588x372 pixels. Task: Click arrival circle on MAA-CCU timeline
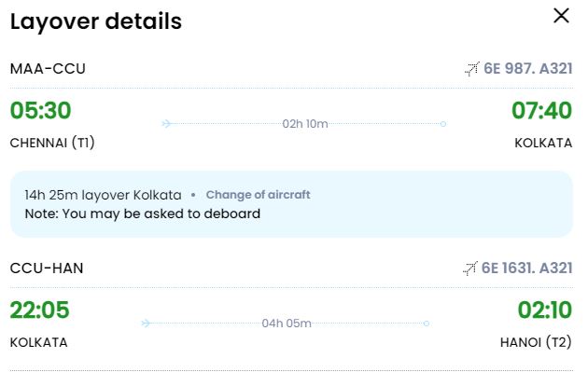coord(443,124)
